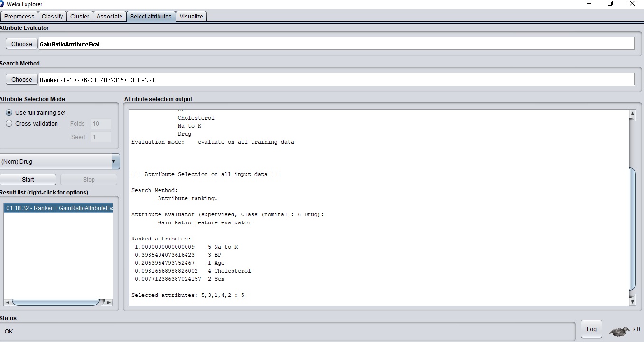The image size is (644, 342).
Task: Go to the Cluster tab
Action: coord(80,16)
